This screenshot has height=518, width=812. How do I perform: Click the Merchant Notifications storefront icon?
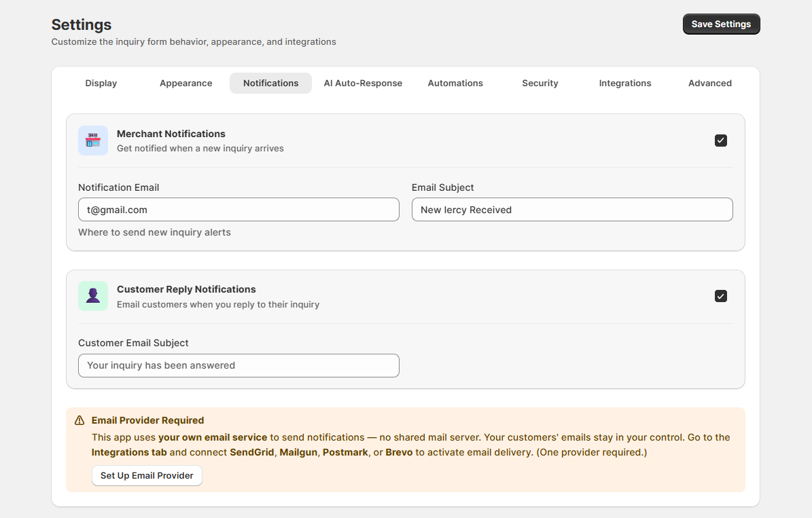[x=93, y=141]
